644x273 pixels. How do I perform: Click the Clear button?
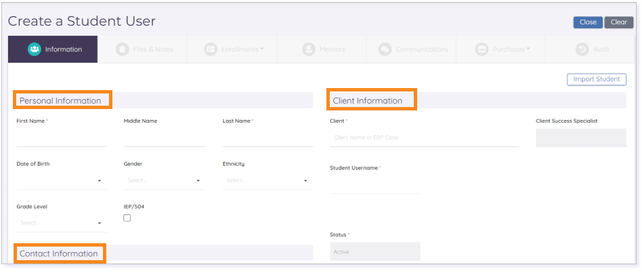618,22
